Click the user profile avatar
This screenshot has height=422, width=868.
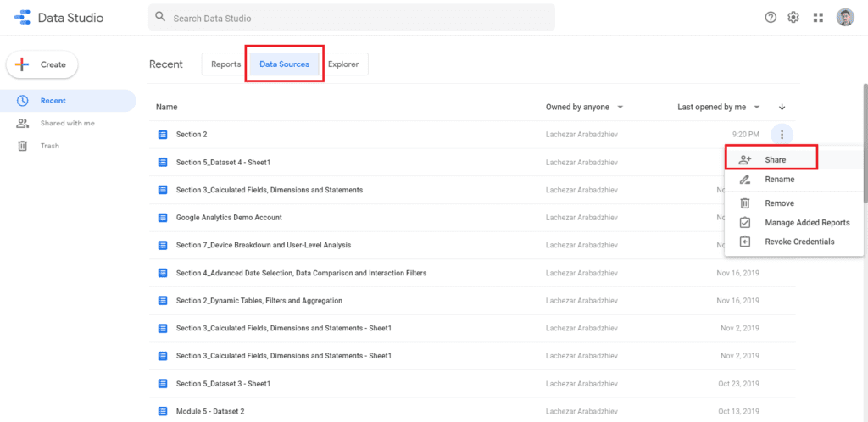point(845,18)
